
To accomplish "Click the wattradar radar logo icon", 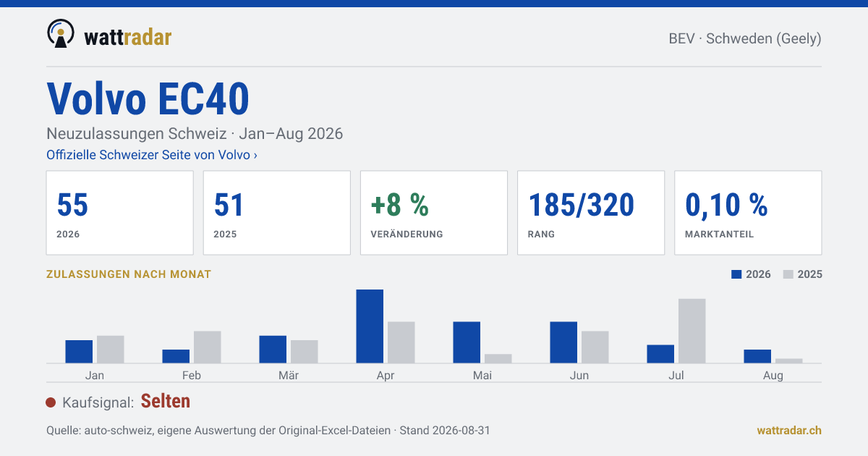I will 60,33.
